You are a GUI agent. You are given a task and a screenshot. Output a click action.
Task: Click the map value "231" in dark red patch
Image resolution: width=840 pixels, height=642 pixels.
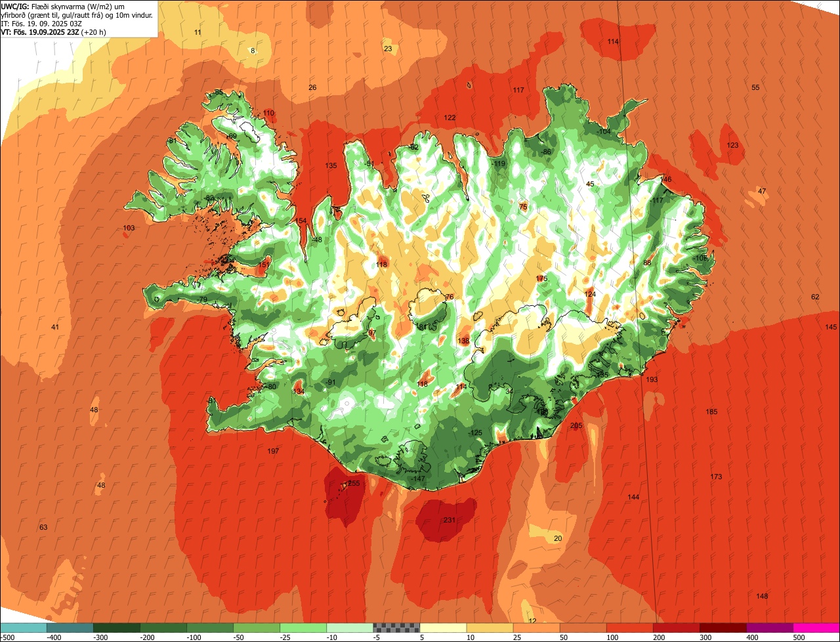coord(450,520)
